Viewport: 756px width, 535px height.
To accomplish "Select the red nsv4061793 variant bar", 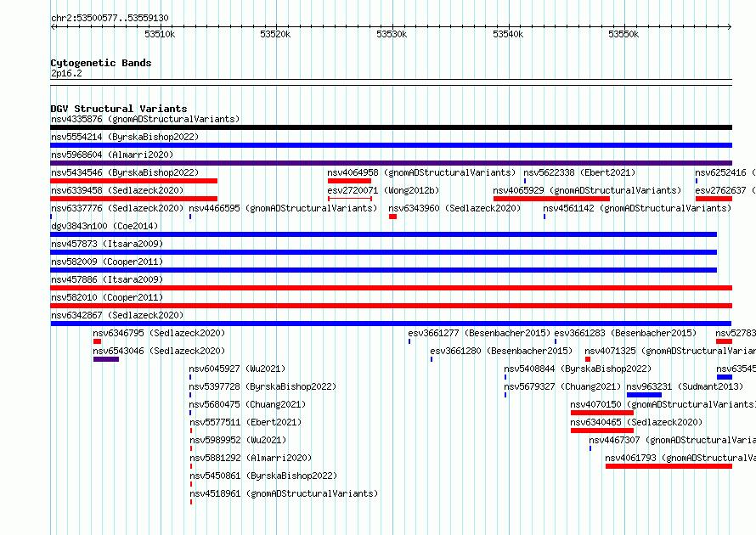I will click(x=669, y=466).
